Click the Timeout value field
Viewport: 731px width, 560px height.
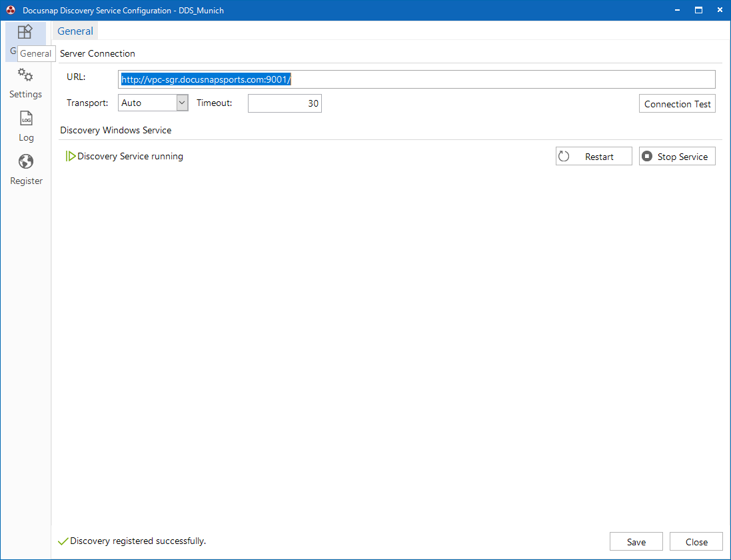click(285, 103)
